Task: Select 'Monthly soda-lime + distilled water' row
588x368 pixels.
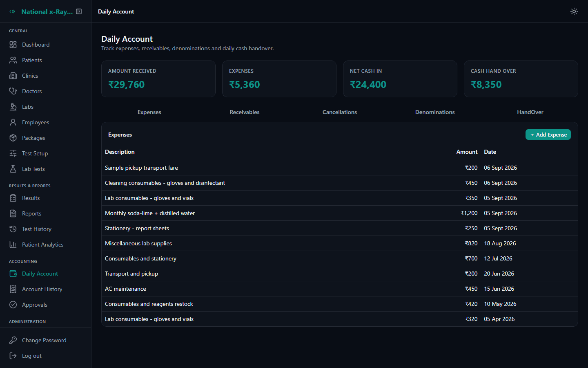Action: pos(340,213)
